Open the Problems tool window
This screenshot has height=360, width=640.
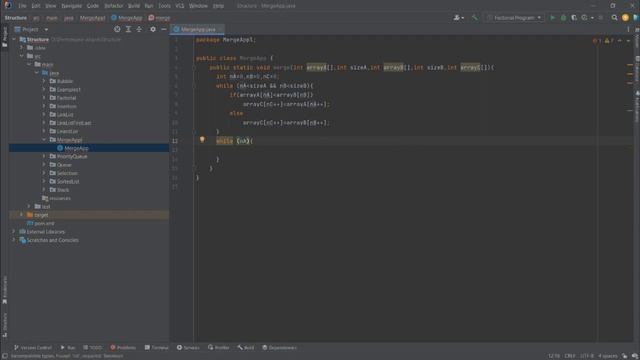pos(123,348)
